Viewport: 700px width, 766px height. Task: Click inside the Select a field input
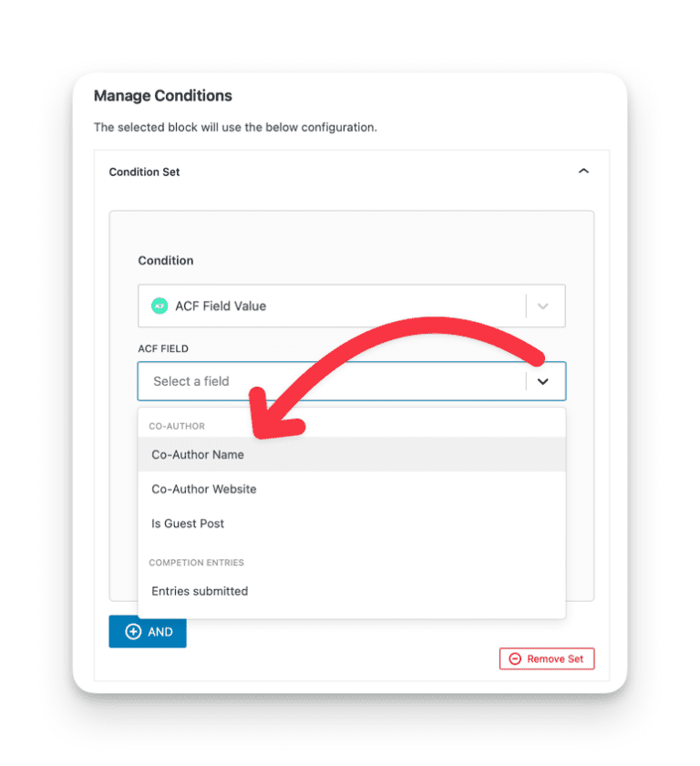click(273, 380)
